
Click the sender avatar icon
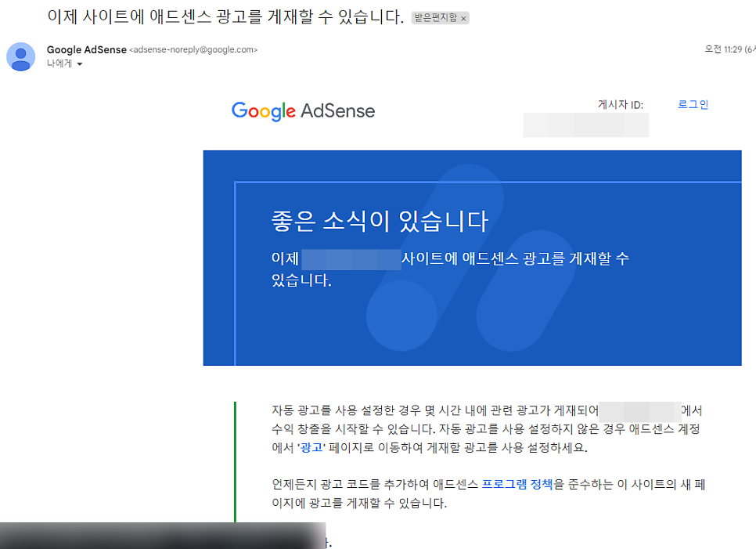pos(20,57)
